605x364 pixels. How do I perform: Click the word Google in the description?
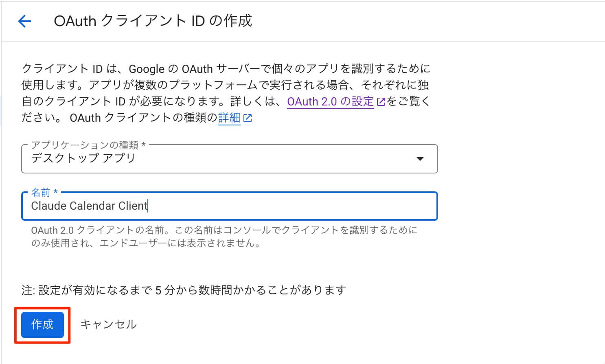pyautogui.click(x=147, y=69)
